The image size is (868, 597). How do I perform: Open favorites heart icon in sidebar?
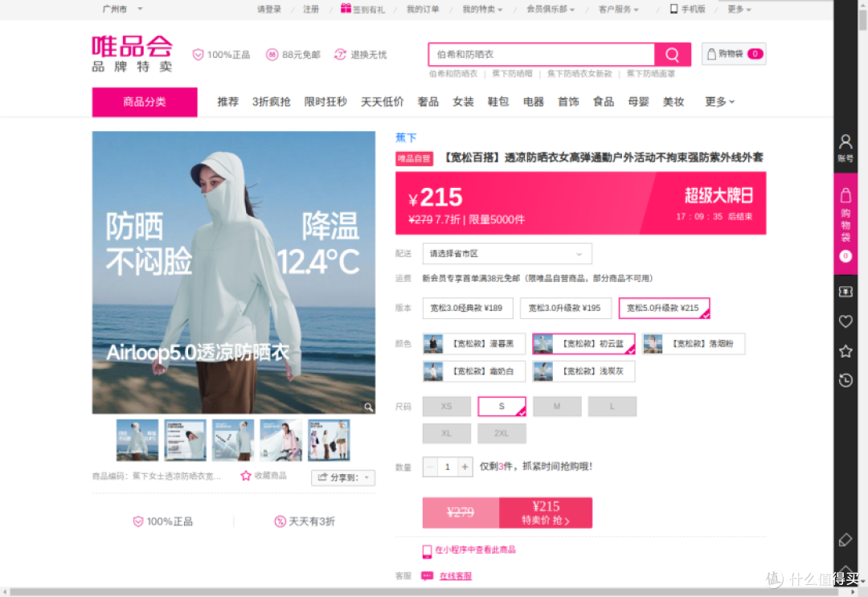click(845, 321)
